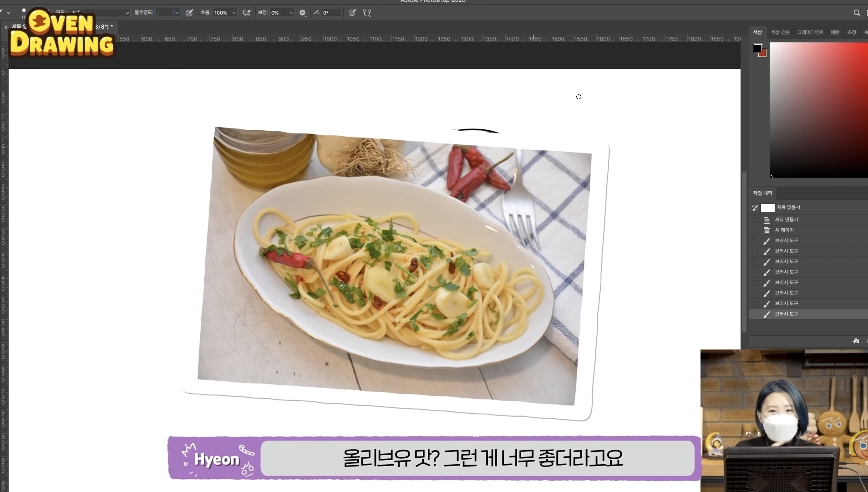Expand the 흐름 flow dropdown arrow
This screenshot has width=868, height=492.
click(234, 13)
